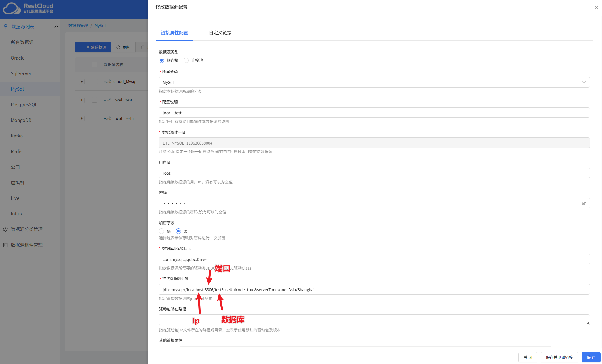
Task: Choose 是 for 加密字段
Action: pos(161,231)
